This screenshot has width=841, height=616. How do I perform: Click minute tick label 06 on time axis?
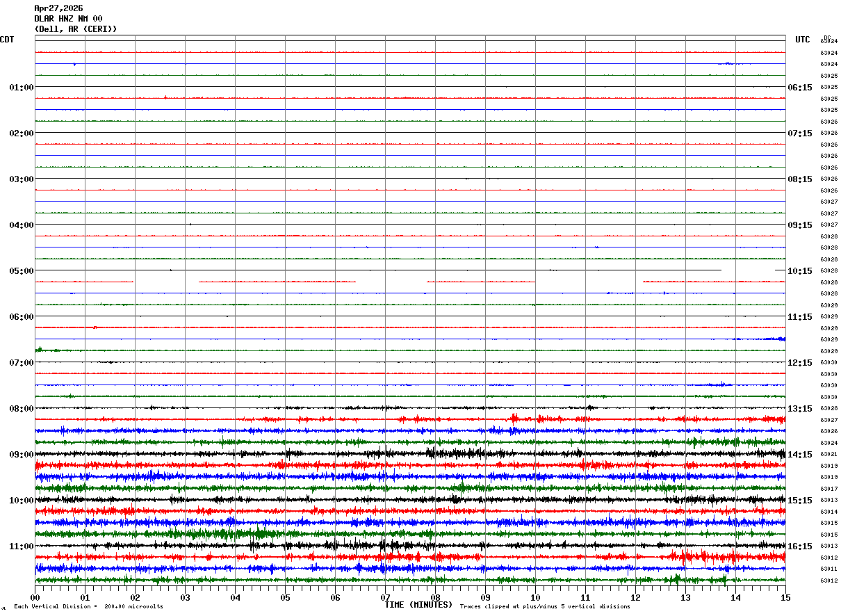tap(335, 597)
